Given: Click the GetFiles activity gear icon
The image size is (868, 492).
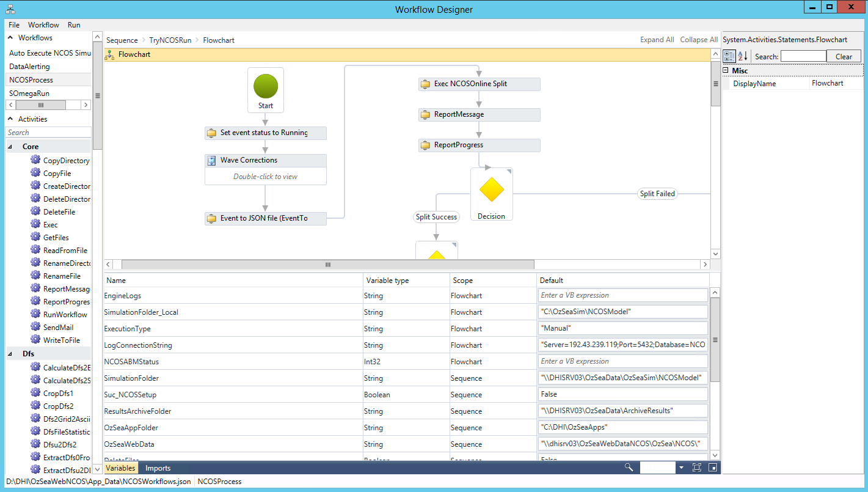Looking at the screenshot, I should click(x=35, y=237).
